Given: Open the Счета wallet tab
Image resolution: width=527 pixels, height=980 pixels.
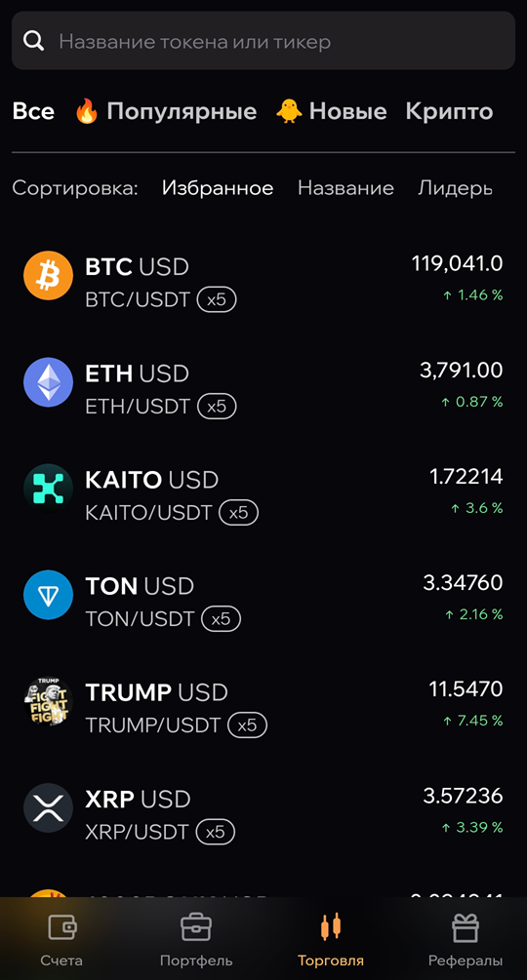Looking at the screenshot, I should tap(61, 940).
